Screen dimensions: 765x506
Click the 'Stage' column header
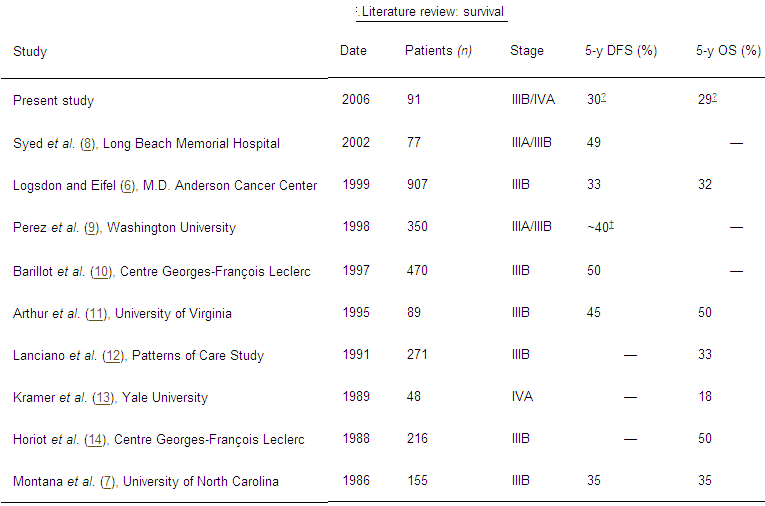tap(527, 51)
